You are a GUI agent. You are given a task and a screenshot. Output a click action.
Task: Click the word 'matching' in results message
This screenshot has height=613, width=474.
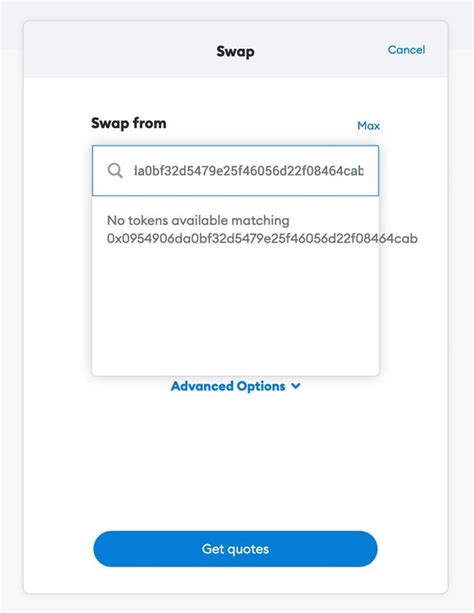[x=260, y=220]
